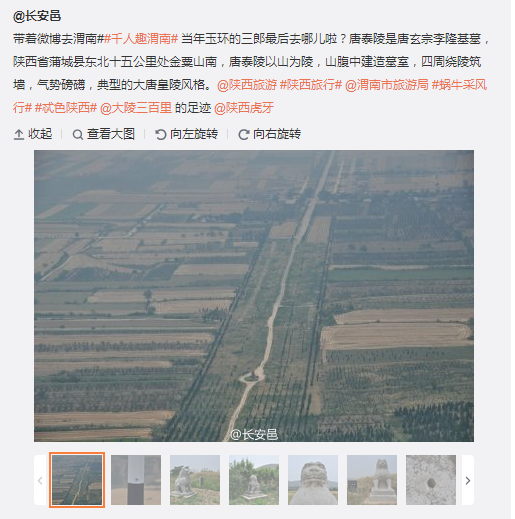
Task: Select the third thumbnail, a stone lion on grass
Action: [195, 480]
